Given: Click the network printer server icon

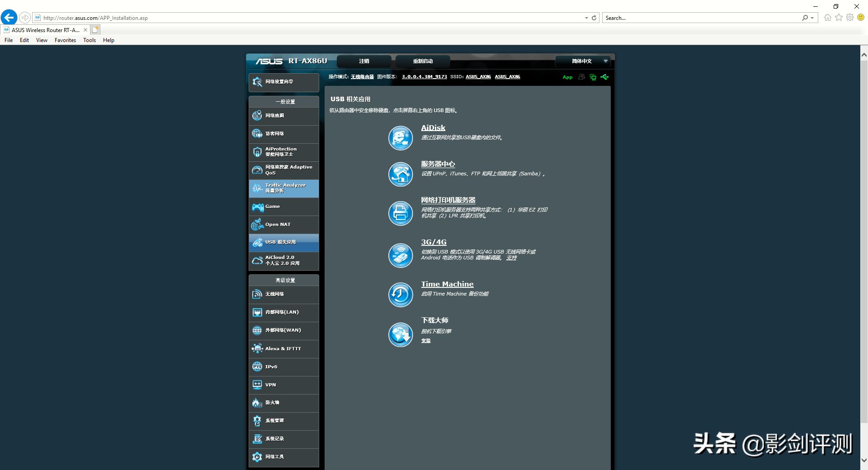Looking at the screenshot, I should (x=401, y=213).
